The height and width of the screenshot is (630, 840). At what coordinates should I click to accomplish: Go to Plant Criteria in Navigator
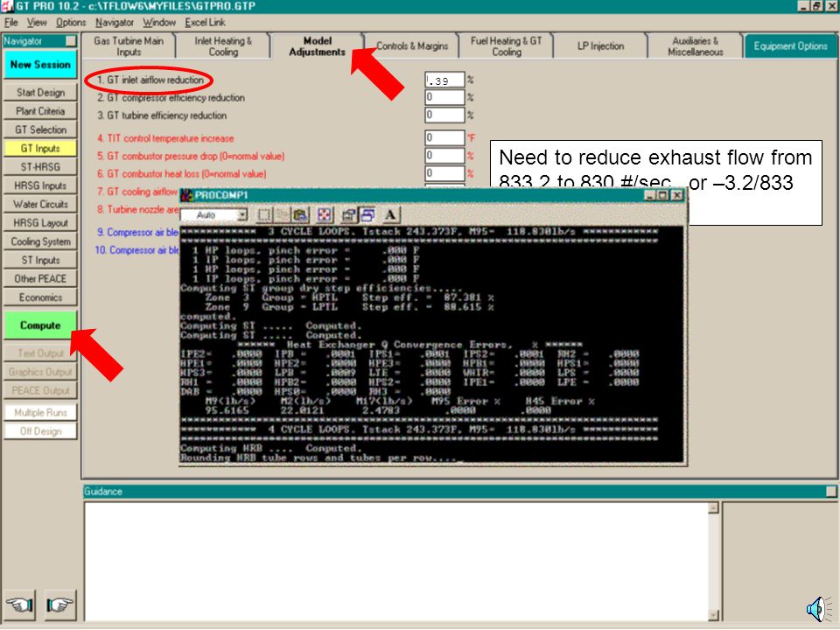[40, 111]
